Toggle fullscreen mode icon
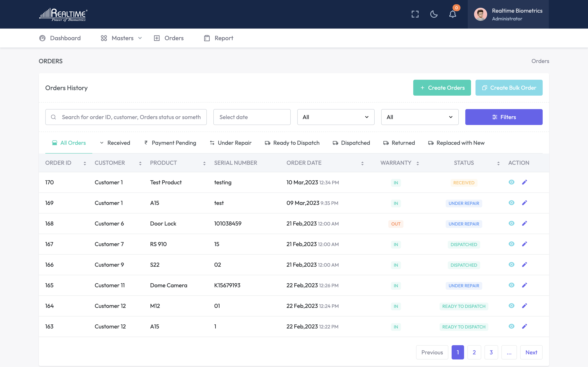The image size is (588, 367). [x=415, y=14]
